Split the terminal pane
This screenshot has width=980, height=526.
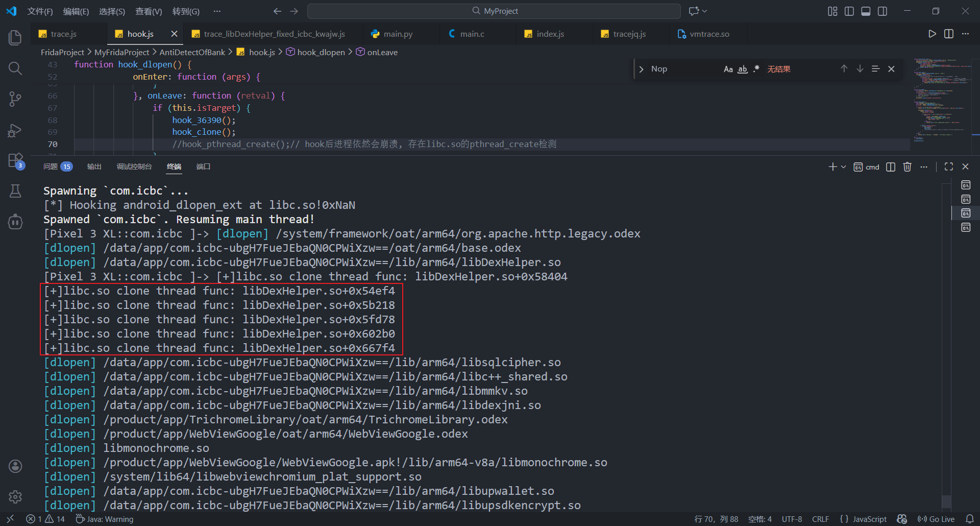pyautogui.click(x=891, y=167)
